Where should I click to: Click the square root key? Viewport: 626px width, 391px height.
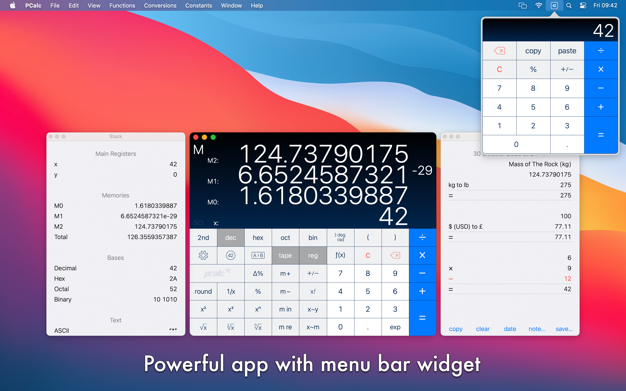(x=203, y=327)
